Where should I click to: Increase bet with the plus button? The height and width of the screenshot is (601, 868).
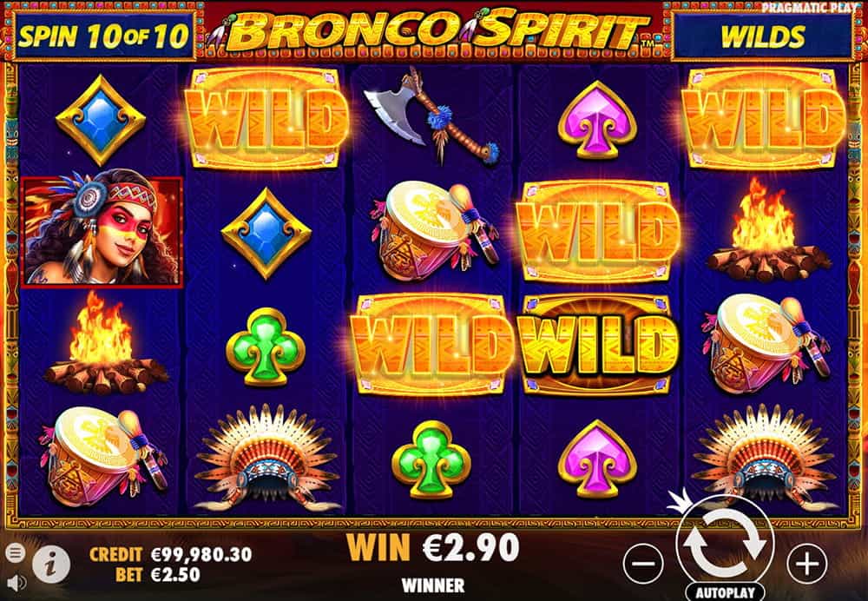pyautogui.click(x=807, y=564)
